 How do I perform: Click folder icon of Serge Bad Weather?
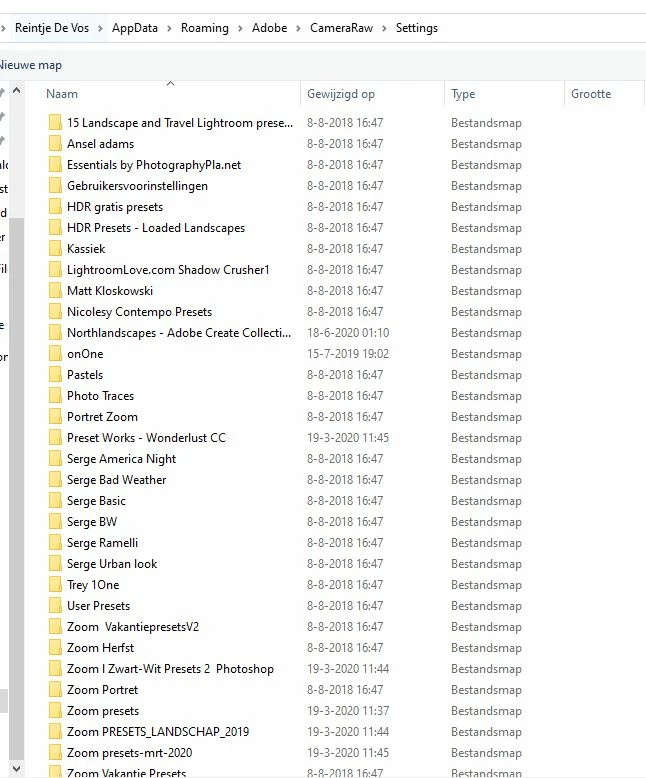(55, 480)
